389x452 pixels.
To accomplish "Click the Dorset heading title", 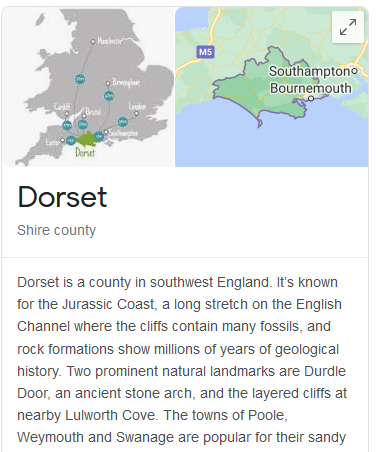I will click(62, 197).
